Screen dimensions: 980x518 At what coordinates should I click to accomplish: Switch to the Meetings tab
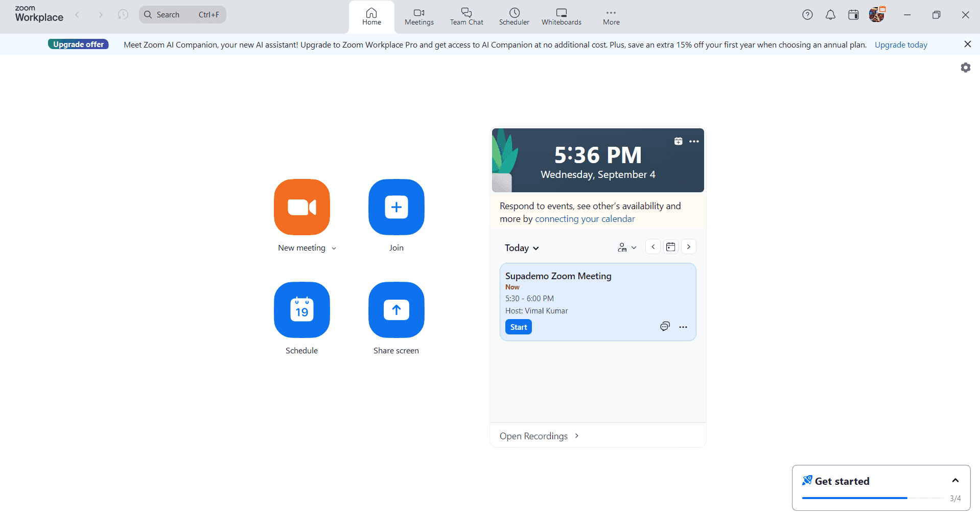coord(418,16)
